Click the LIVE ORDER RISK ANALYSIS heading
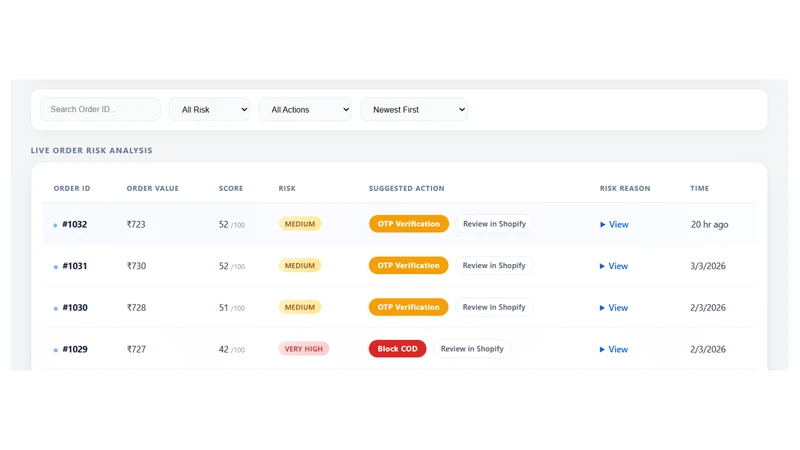The height and width of the screenshot is (450, 800). (x=91, y=151)
